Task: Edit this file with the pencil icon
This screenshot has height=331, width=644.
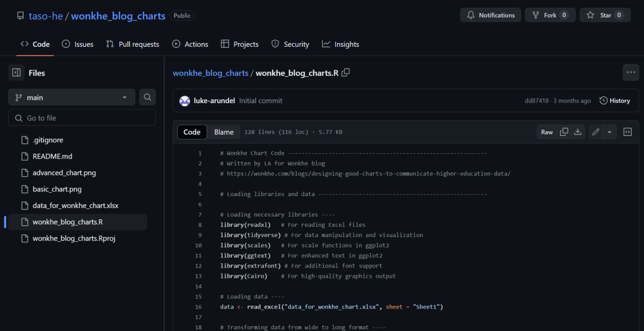Action: [595, 132]
